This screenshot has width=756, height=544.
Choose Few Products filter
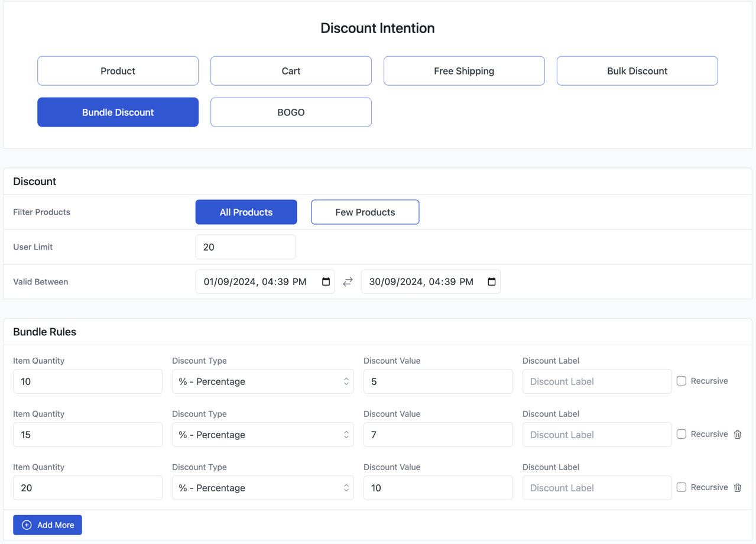pyautogui.click(x=365, y=212)
